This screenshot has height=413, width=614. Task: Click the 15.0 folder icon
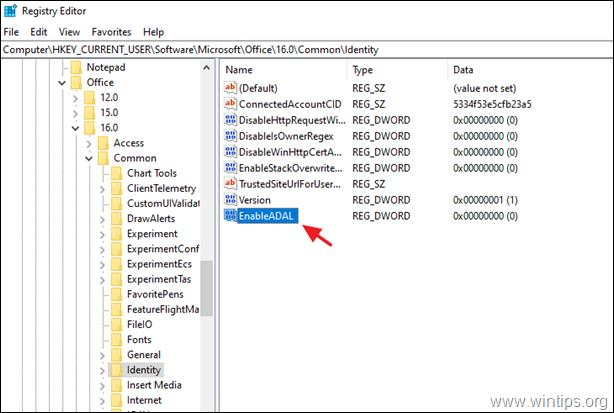pos(90,113)
